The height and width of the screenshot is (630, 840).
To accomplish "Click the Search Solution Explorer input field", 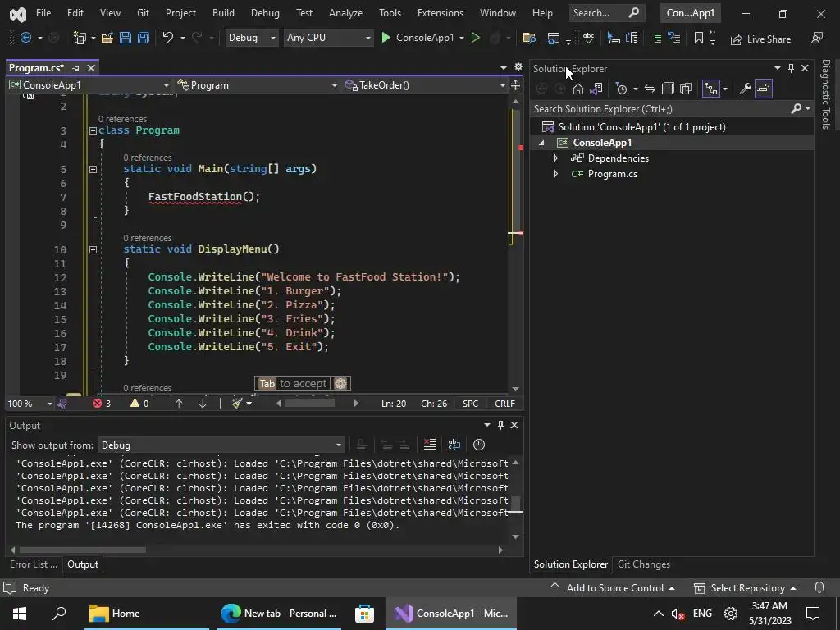I will pos(662,109).
